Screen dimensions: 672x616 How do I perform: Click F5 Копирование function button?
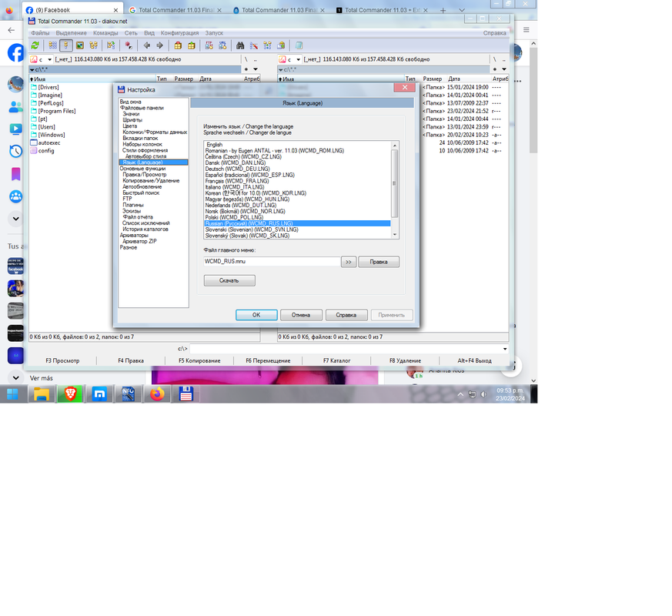[199, 361]
